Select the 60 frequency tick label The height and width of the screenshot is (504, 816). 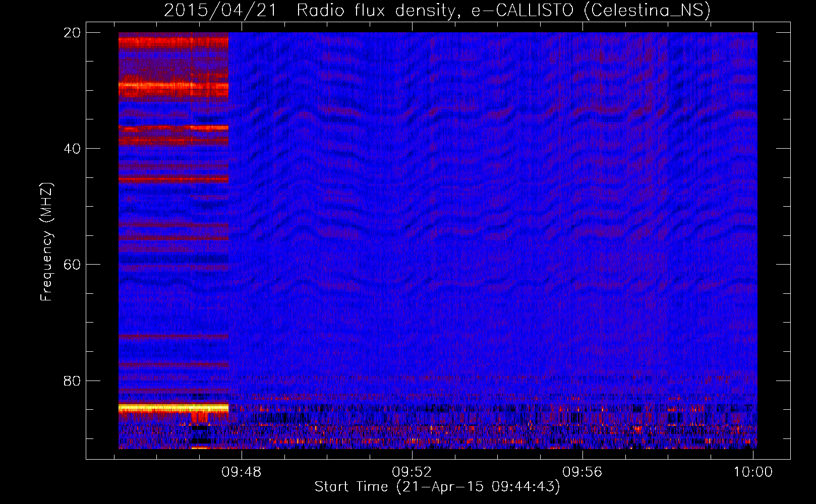(72, 265)
